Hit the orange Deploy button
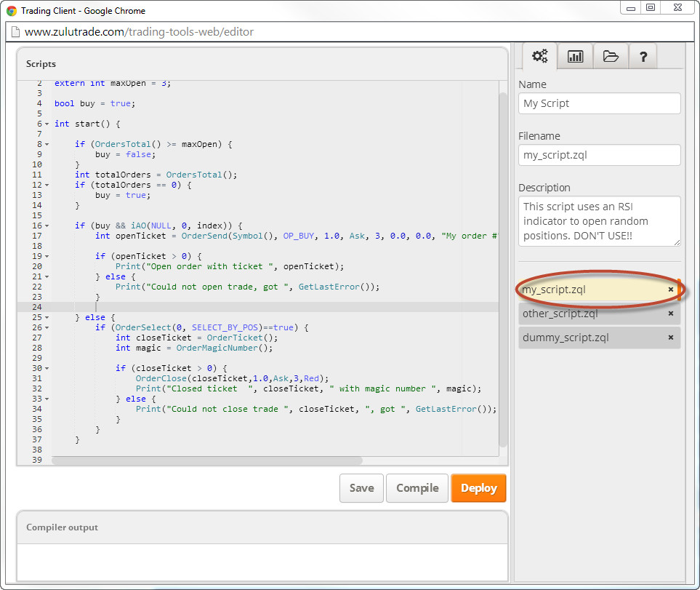The width and height of the screenshot is (700, 590). pyautogui.click(x=478, y=488)
